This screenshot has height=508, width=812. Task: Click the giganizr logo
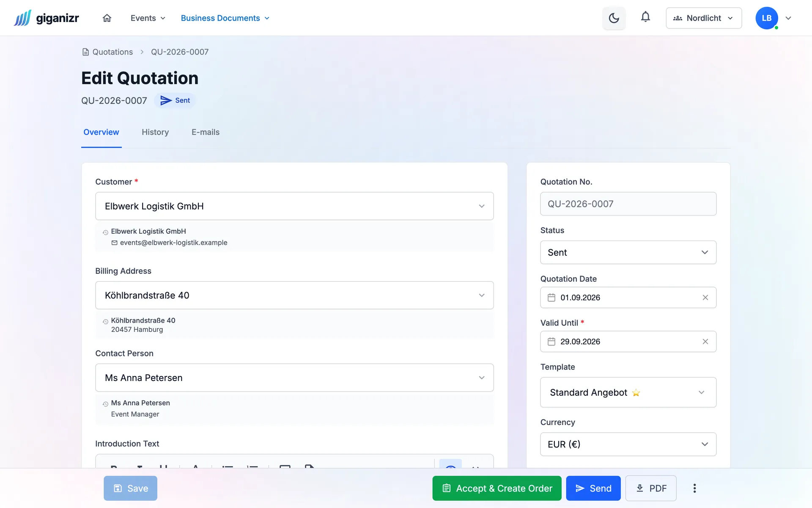tap(47, 18)
